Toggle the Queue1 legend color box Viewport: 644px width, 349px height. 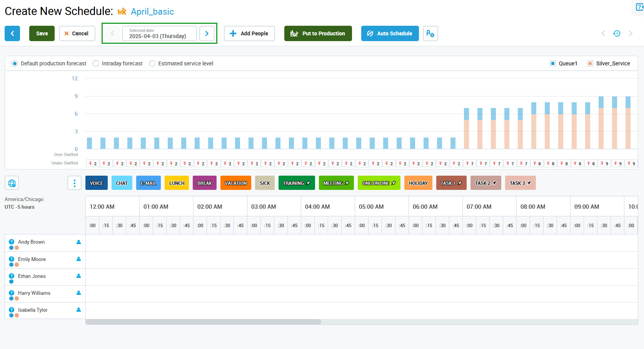[552, 63]
